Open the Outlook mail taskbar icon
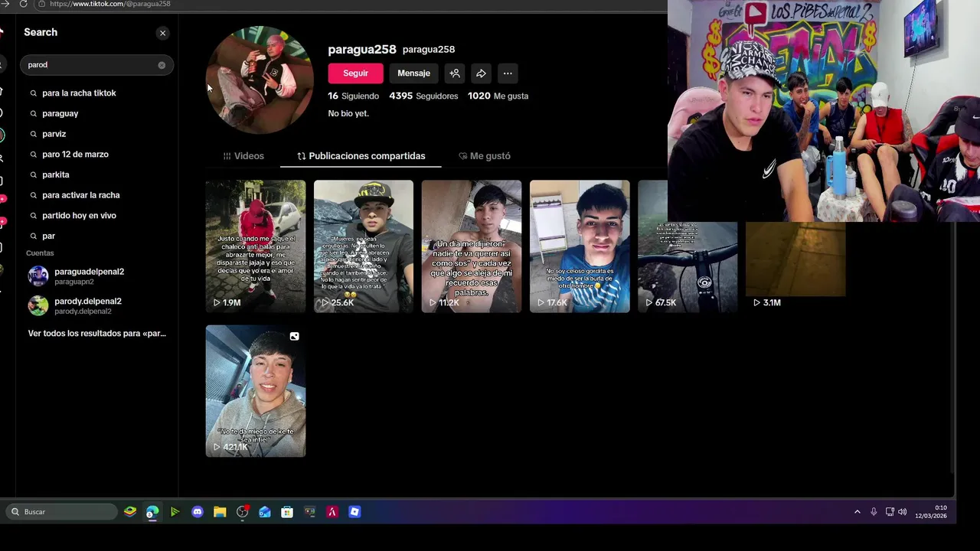 click(x=265, y=512)
